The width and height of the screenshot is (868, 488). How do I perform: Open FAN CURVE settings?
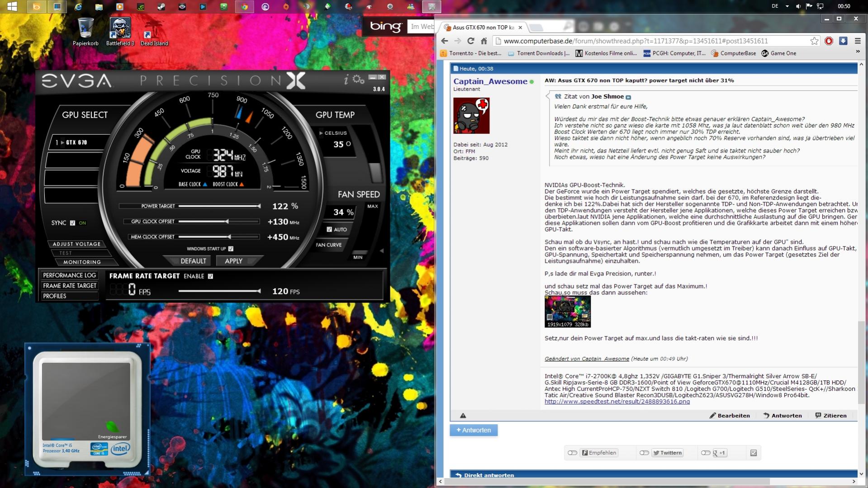(329, 245)
